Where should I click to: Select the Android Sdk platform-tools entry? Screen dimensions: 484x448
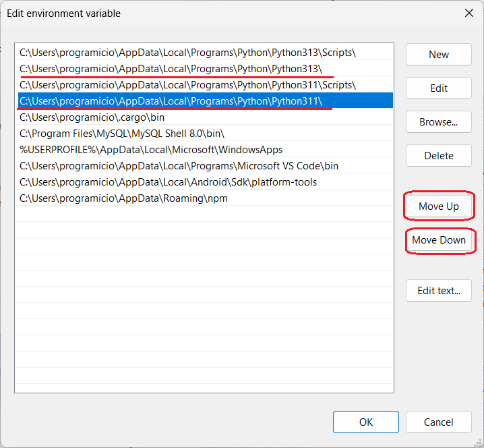pyautogui.click(x=204, y=182)
